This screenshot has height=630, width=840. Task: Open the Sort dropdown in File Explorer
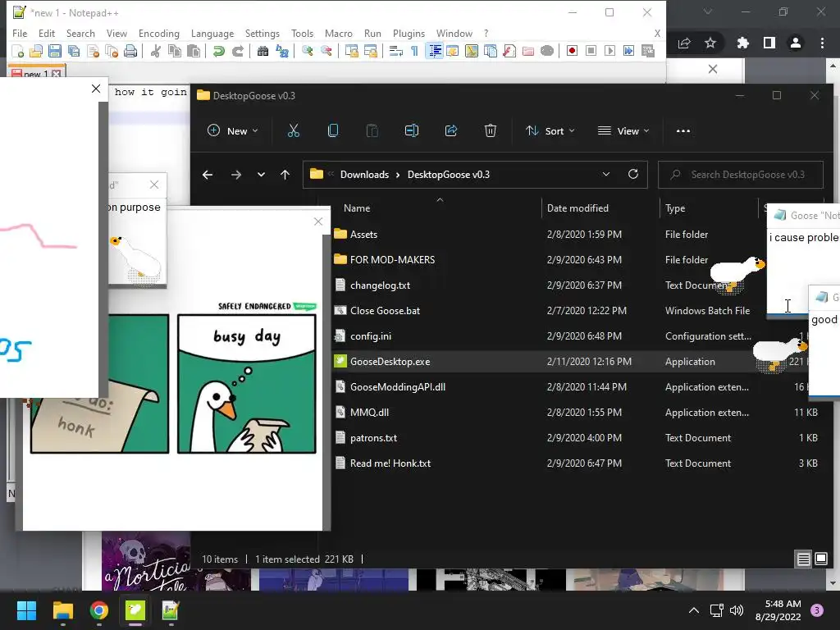550,130
